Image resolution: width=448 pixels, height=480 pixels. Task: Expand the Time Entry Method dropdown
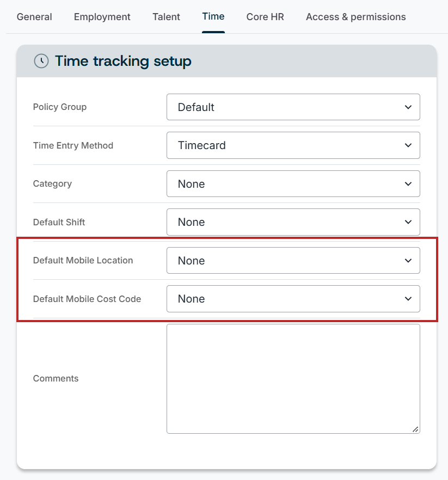point(293,145)
